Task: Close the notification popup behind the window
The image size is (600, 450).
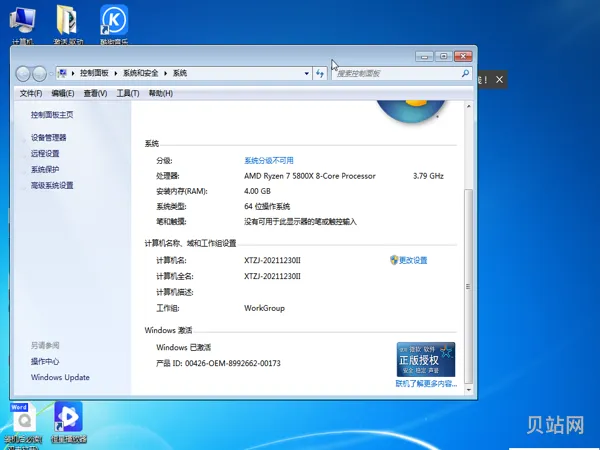Action: tap(499, 80)
